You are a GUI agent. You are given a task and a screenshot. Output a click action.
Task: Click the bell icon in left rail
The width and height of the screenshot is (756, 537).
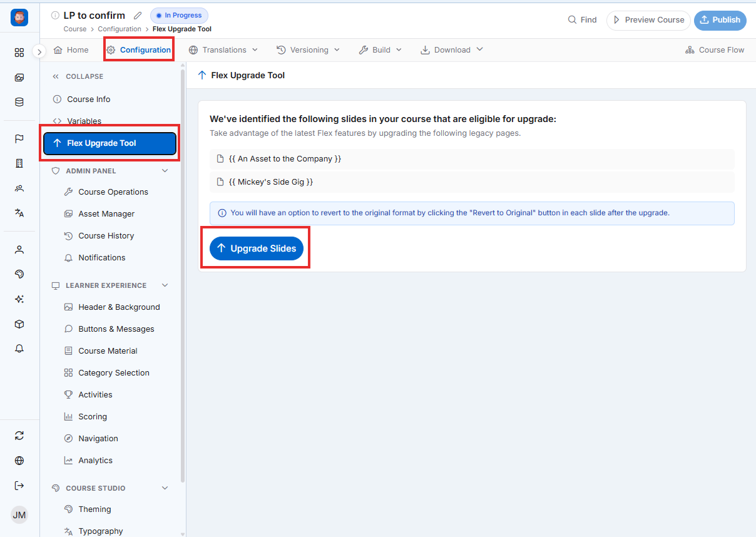coord(19,349)
